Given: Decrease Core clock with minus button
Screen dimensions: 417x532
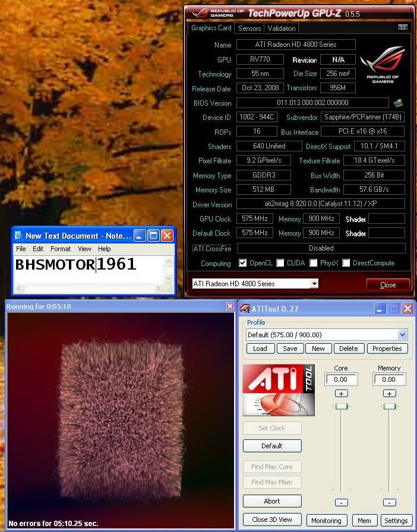Looking at the screenshot, I should pyautogui.click(x=341, y=502).
